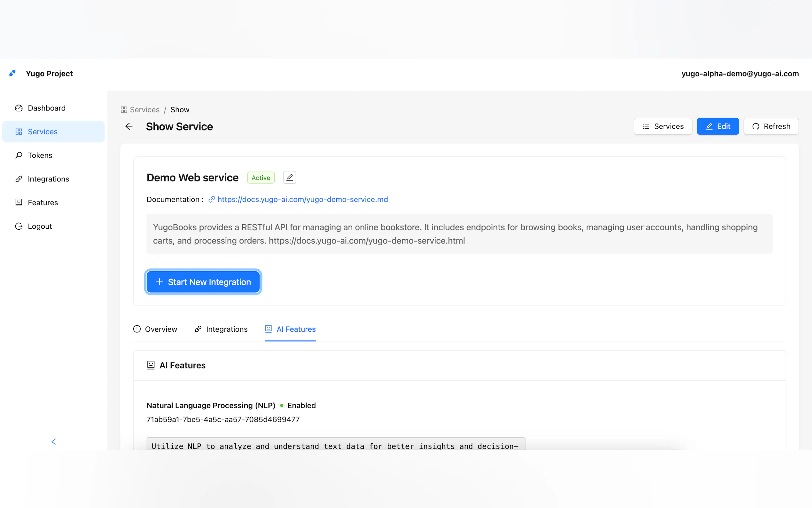Open Features in the sidebar
812x508 pixels.
(x=43, y=202)
